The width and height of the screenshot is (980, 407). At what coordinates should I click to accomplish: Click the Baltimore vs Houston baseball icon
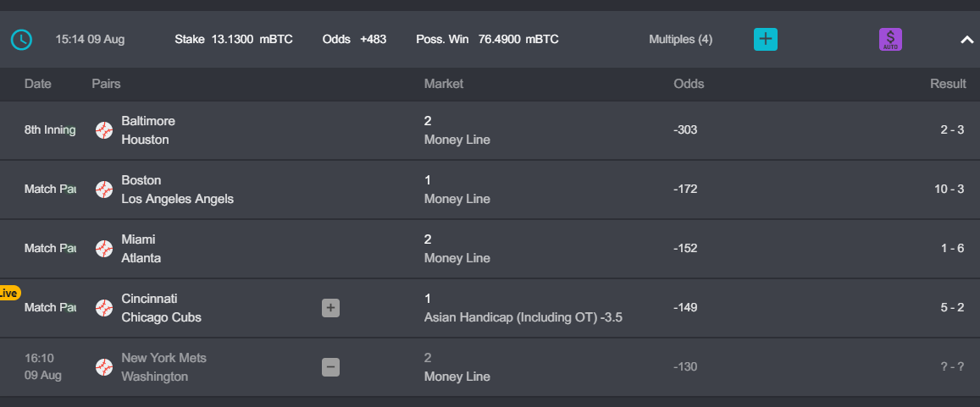[x=104, y=130]
